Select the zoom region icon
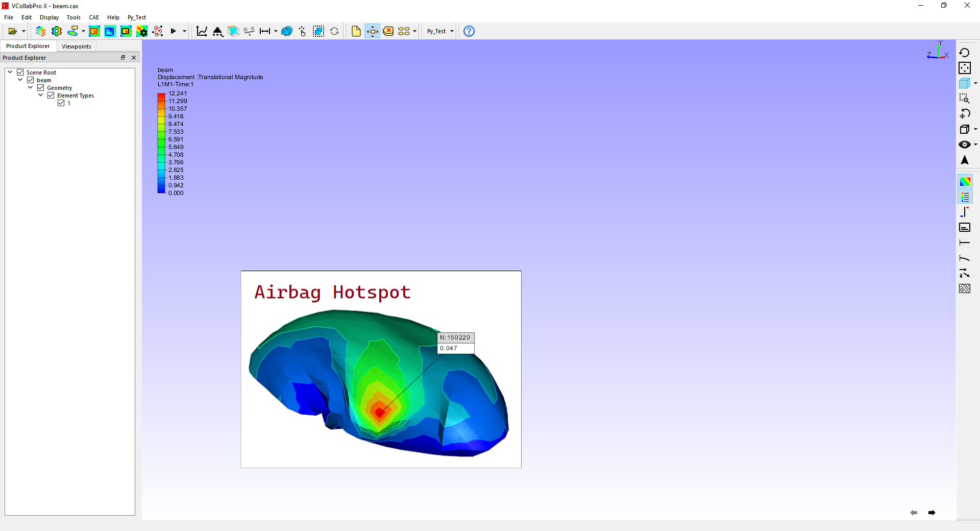The height and width of the screenshot is (531, 980). click(964, 99)
